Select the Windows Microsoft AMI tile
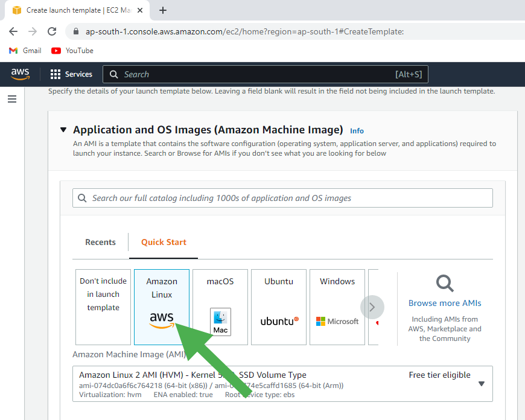Image resolution: width=525 pixels, height=420 pixels. (337, 307)
